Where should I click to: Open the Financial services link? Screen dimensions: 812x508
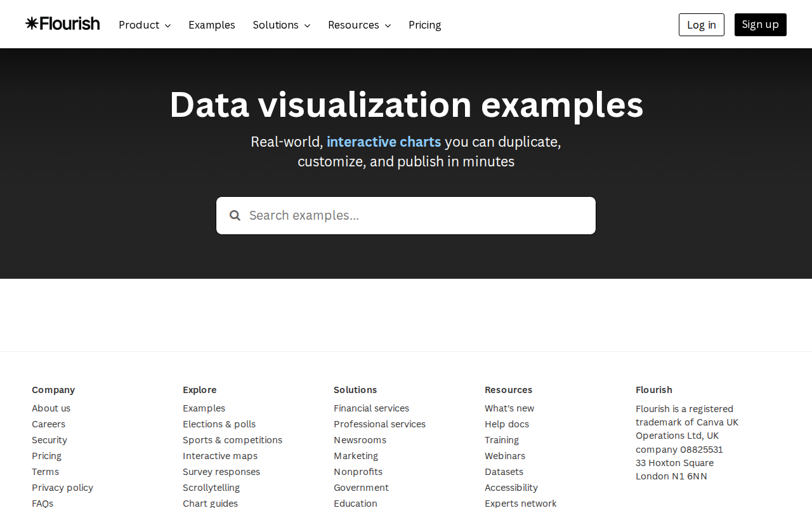pyautogui.click(x=372, y=408)
